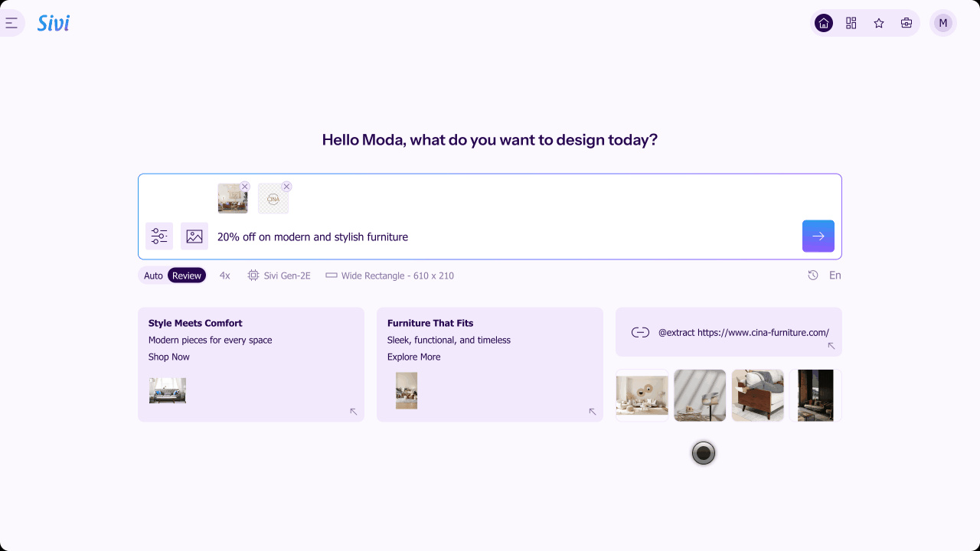The image size is (980, 551).
Task: Click the add image icon in prompt box
Action: 194,236
